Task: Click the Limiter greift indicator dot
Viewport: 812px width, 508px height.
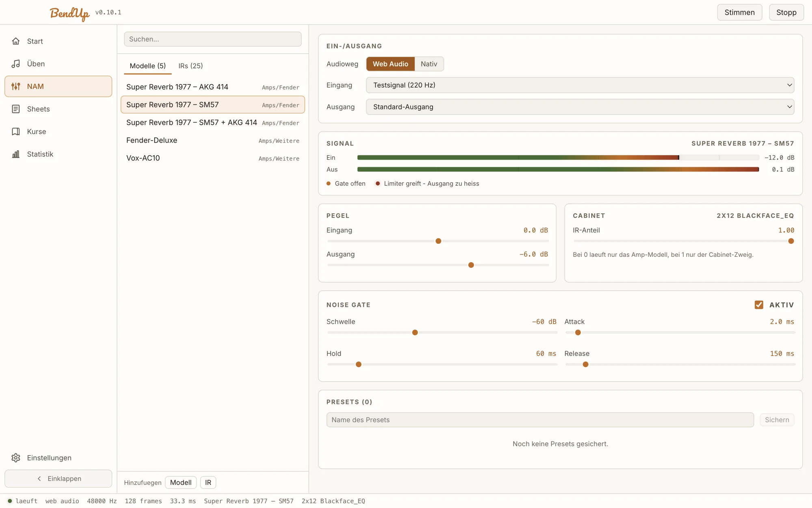Action: (378, 184)
